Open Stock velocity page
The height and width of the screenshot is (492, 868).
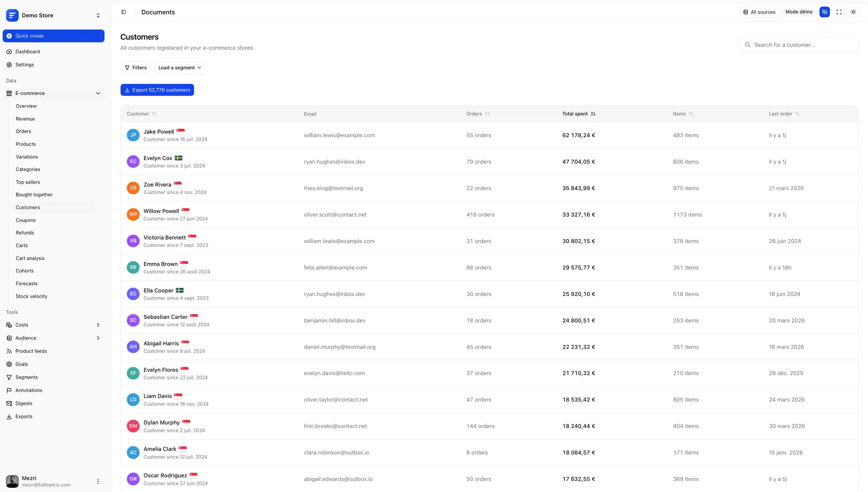[31, 296]
